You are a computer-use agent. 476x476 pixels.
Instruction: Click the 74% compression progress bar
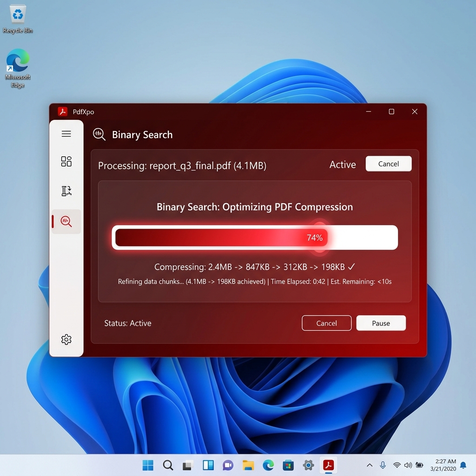(255, 238)
